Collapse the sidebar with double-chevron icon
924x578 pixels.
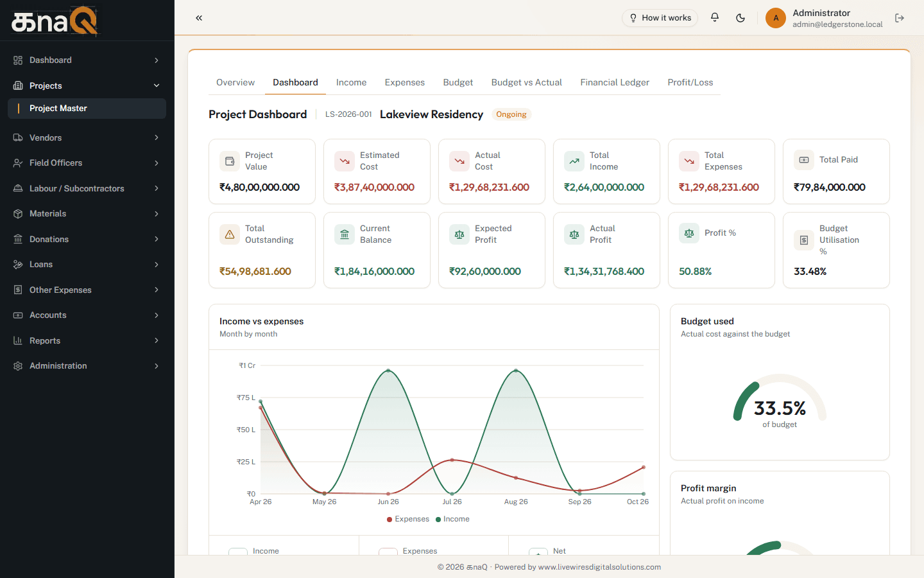(199, 18)
